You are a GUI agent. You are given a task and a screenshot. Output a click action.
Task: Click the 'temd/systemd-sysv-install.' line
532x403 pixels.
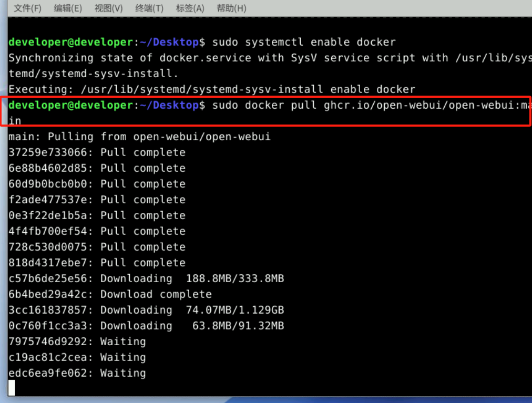[93, 74]
